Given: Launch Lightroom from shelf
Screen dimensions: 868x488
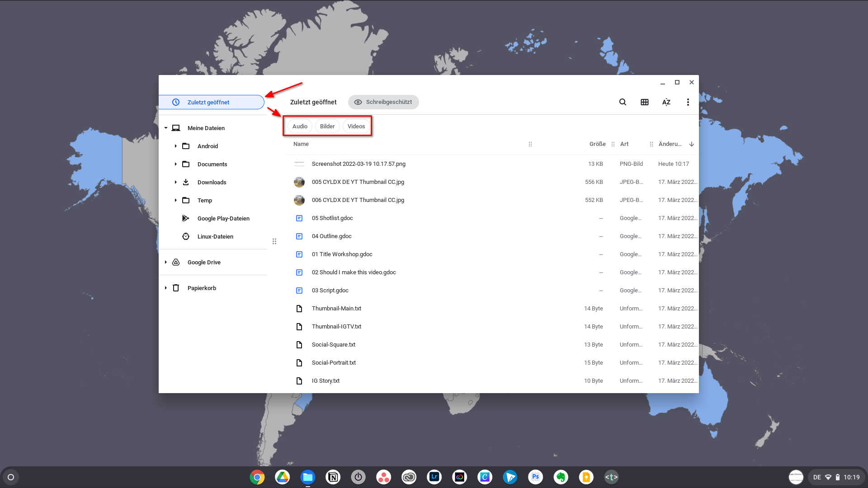Looking at the screenshot, I should (434, 477).
